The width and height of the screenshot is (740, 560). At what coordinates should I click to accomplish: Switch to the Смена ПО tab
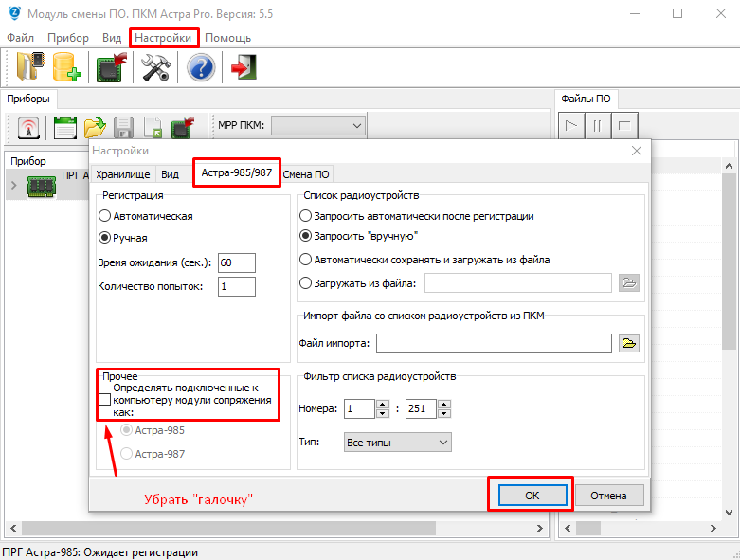[x=306, y=174]
